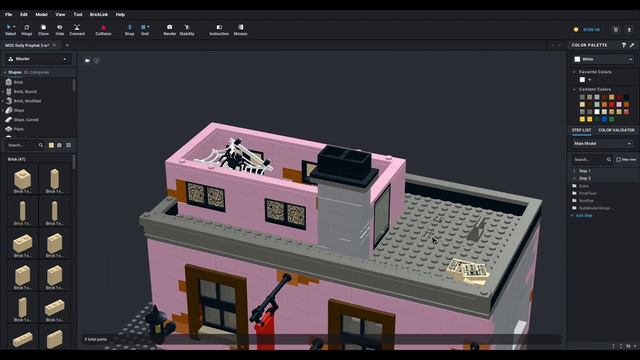Screen dimensions: 640x360
Task: Click the Grid toolbar icon
Action: (x=143, y=27)
